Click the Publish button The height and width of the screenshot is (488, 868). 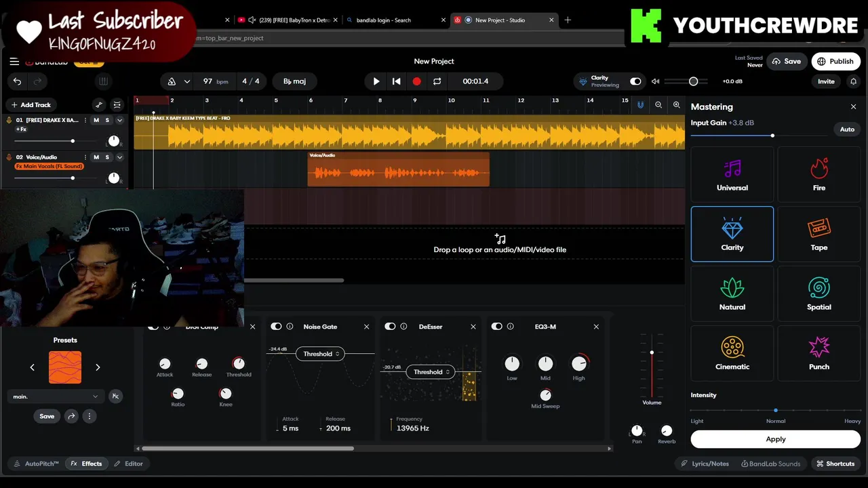[835, 62]
